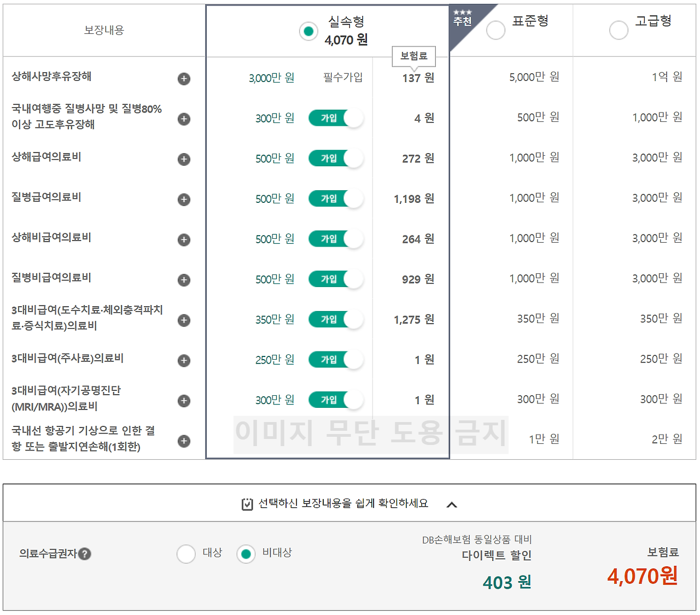Image resolution: width=700 pixels, height=615 pixels.
Task: Toggle 가입 off for 도수치료 3대비급여 coverage
Action: [x=336, y=319]
